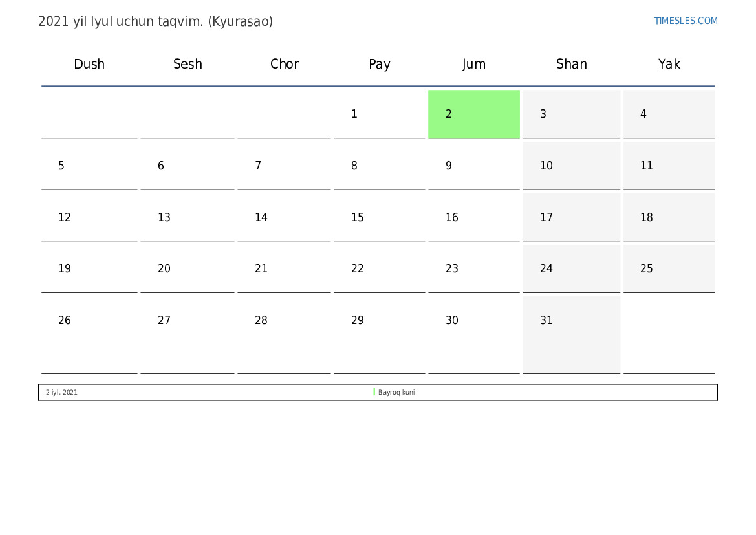Click the Jum weekday header

(474, 64)
